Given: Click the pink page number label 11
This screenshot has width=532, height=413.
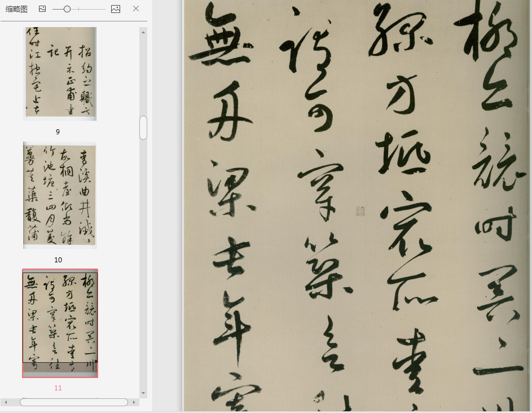Looking at the screenshot, I should (x=58, y=388).
